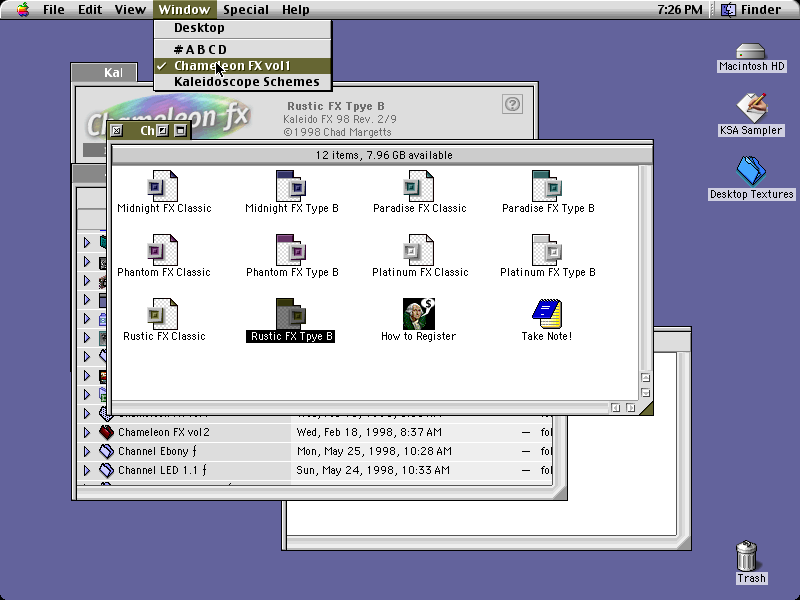The width and height of the screenshot is (800, 600).
Task: Click the date 'Sun, May 24, 1998, 10:33 AM'
Action: tap(373, 470)
